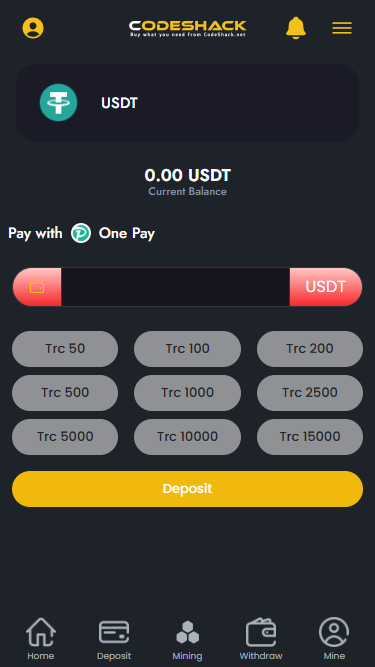
Task: Choose the Trc 2500 preset
Action: [x=310, y=393]
